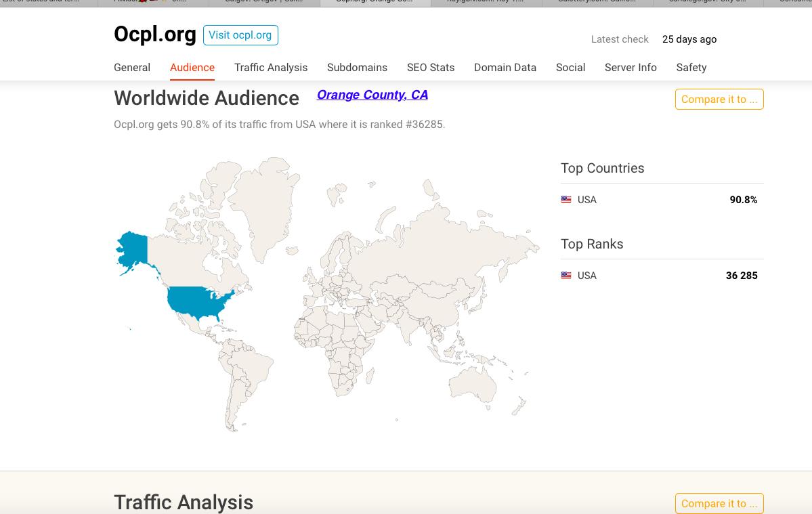This screenshot has width=812, height=514.
Task: Switch to the Traffic Analysis tab
Action: click(x=271, y=67)
